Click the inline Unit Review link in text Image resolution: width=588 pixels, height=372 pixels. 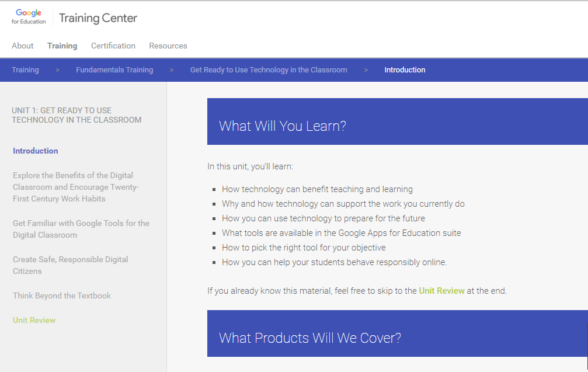(x=441, y=290)
